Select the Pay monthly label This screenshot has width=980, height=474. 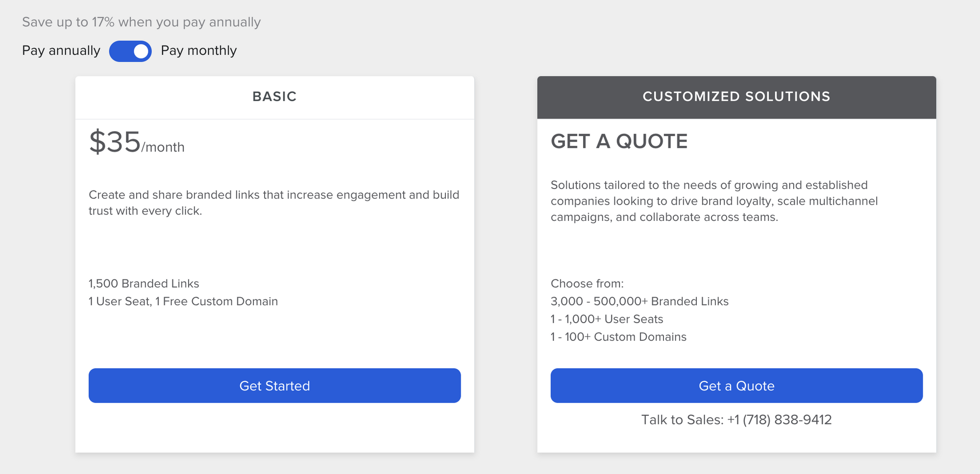[x=198, y=50]
